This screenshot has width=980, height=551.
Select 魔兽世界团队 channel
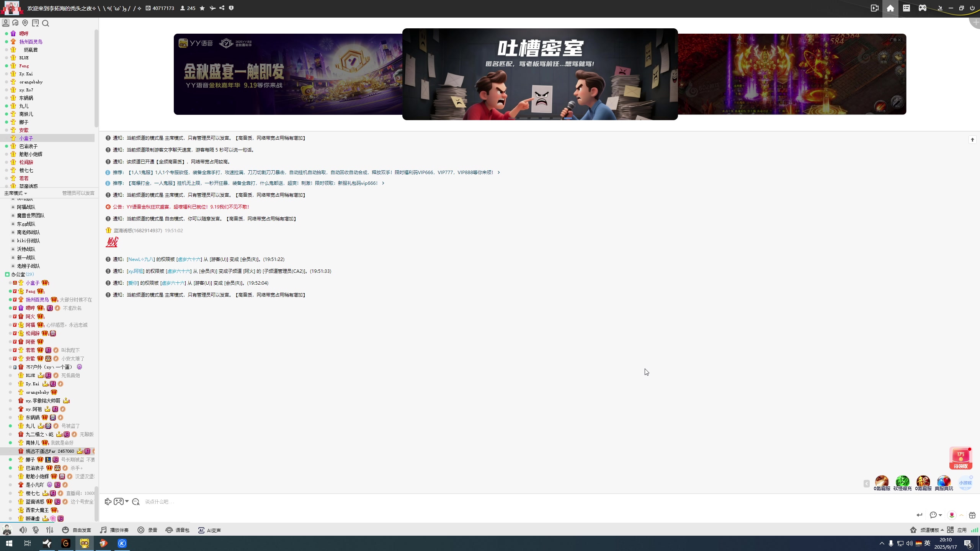[31, 215]
